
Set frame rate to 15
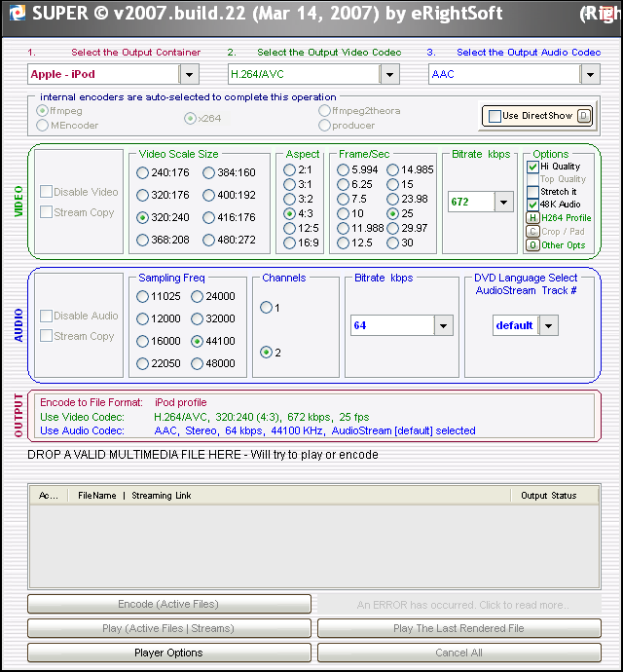392,185
